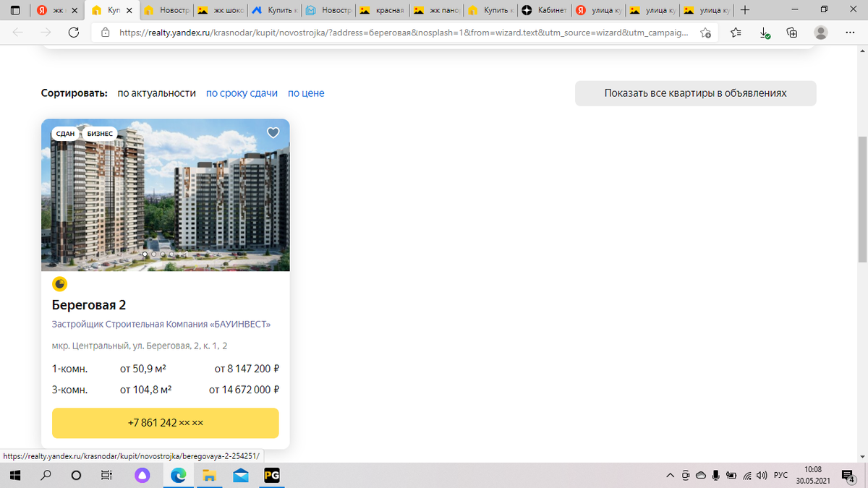Screen dimensions: 868x488
Task: Click the yellow developer logo above Береговая 2
Action: (59, 284)
